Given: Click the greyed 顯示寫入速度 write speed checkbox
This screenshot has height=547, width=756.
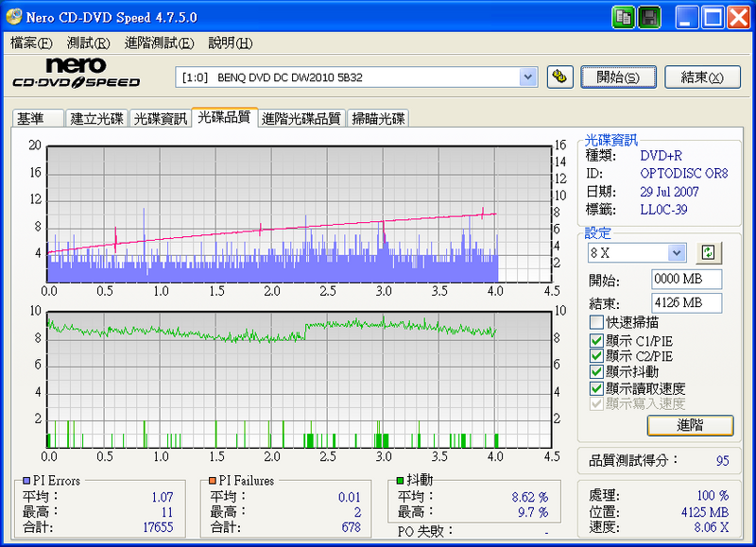Looking at the screenshot, I should [x=596, y=403].
